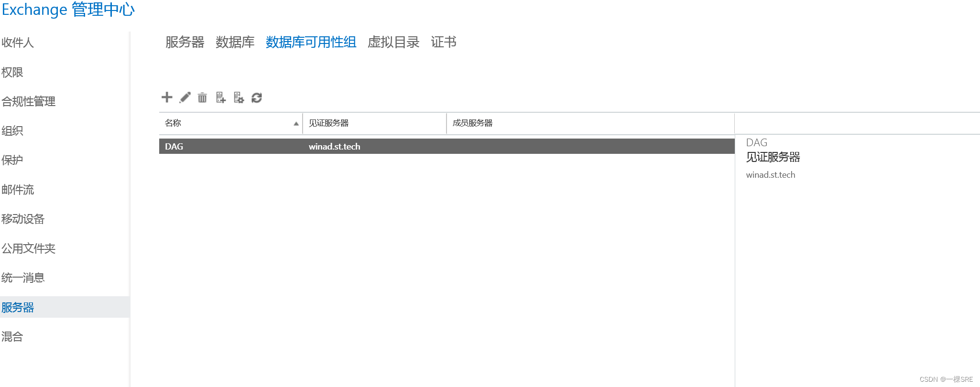The width and height of the screenshot is (980, 387).
Task: Open 公用文件夹 section
Action: pos(28,248)
